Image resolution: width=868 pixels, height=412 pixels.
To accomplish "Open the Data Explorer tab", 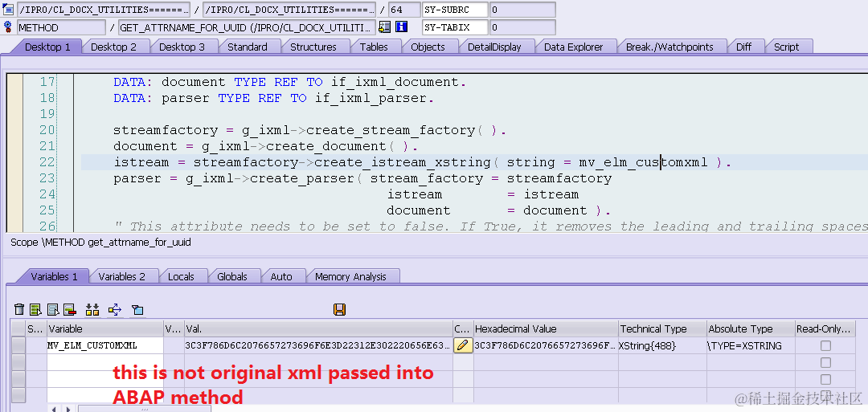I will (574, 47).
